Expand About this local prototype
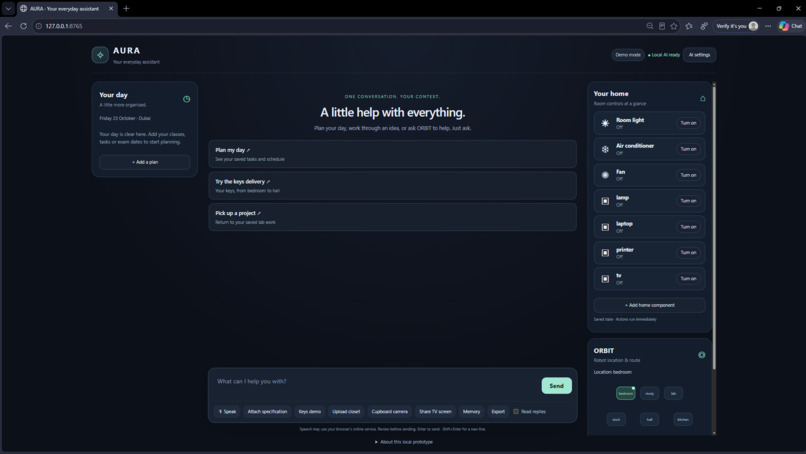The width and height of the screenshot is (806, 454). pyautogui.click(x=404, y=442)
